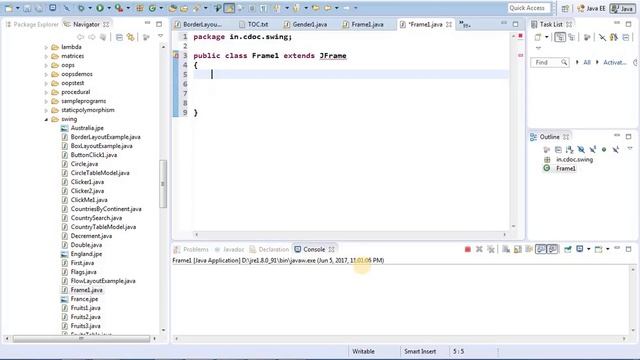Click the Focus on Active Task icon in Outline
Viewport: 640px width, 360px height.
[547, 150]
